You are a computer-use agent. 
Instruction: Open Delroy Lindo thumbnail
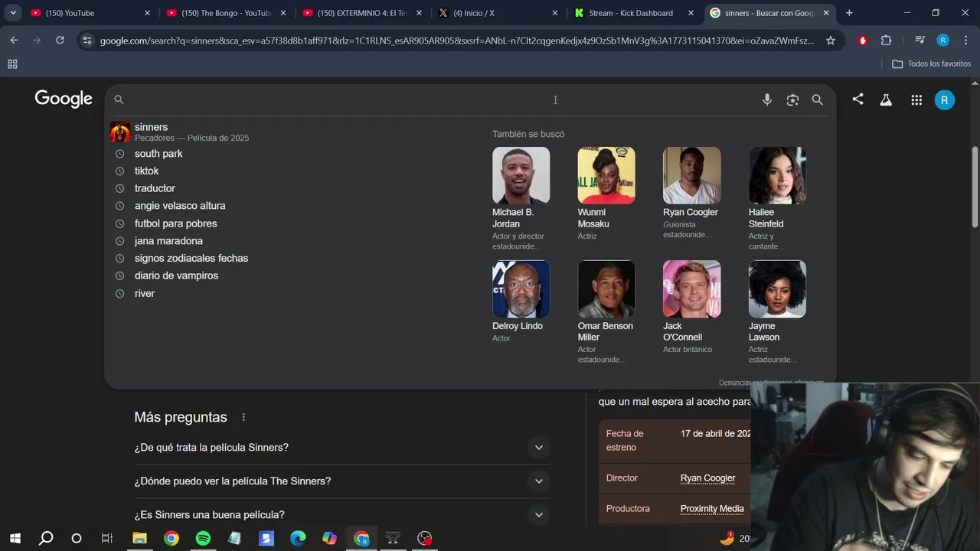point(521,289)
